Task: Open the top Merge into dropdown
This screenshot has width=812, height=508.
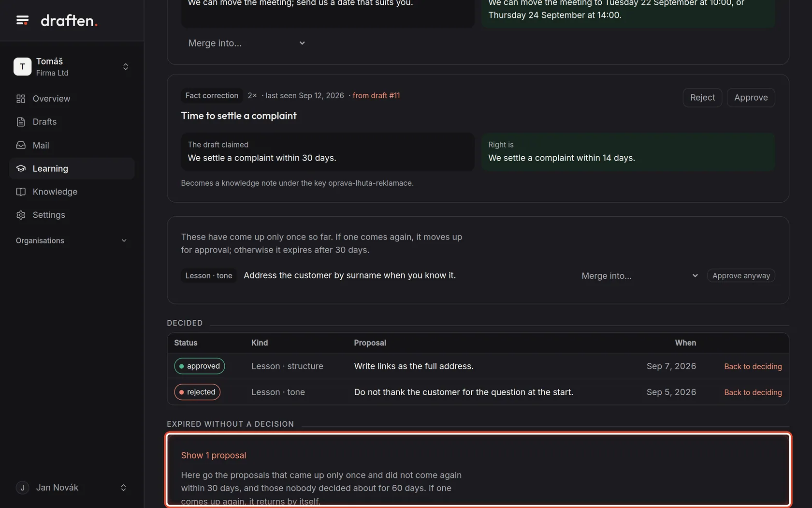Action: (x=246, y=43)
